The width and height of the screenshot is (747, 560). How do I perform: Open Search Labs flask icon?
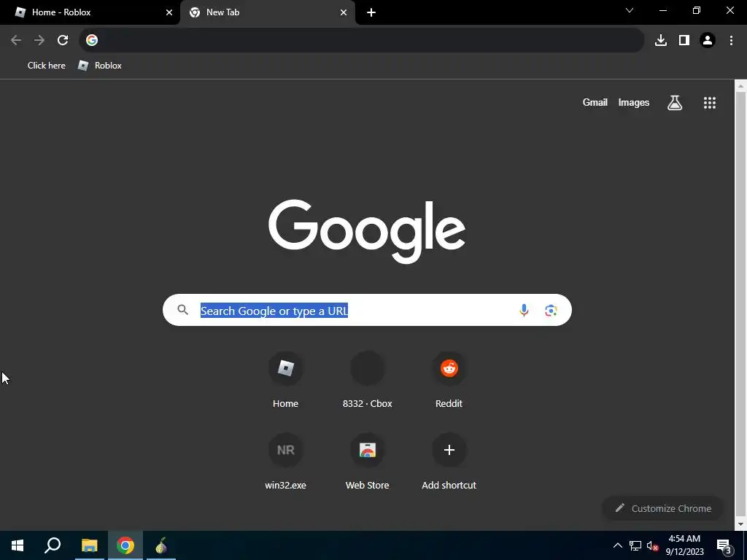click(x=675, y=102)
